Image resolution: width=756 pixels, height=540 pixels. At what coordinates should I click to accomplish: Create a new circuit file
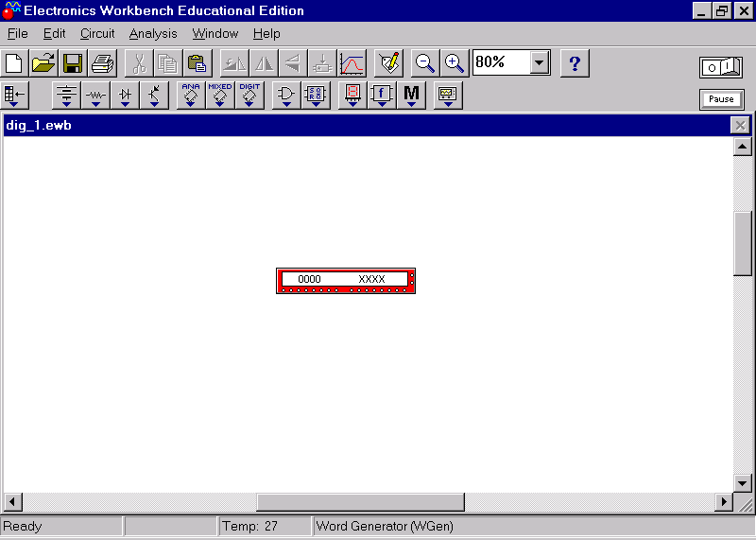(14, 63)
